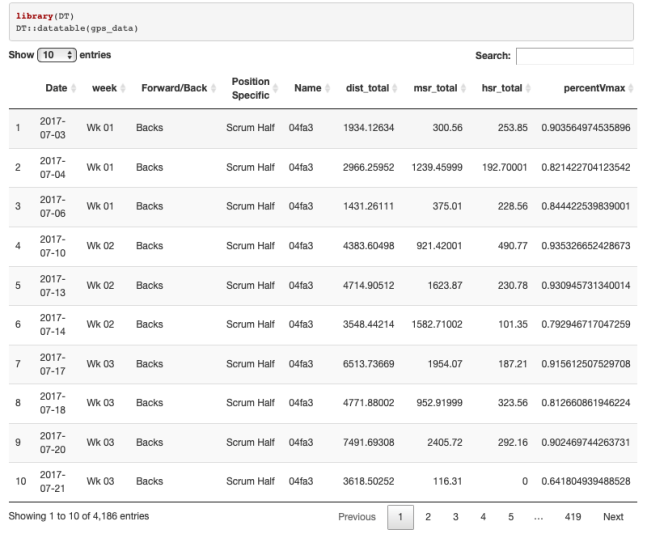
Task: Click dist_total value 4383.60498
Action: (368, 246)
